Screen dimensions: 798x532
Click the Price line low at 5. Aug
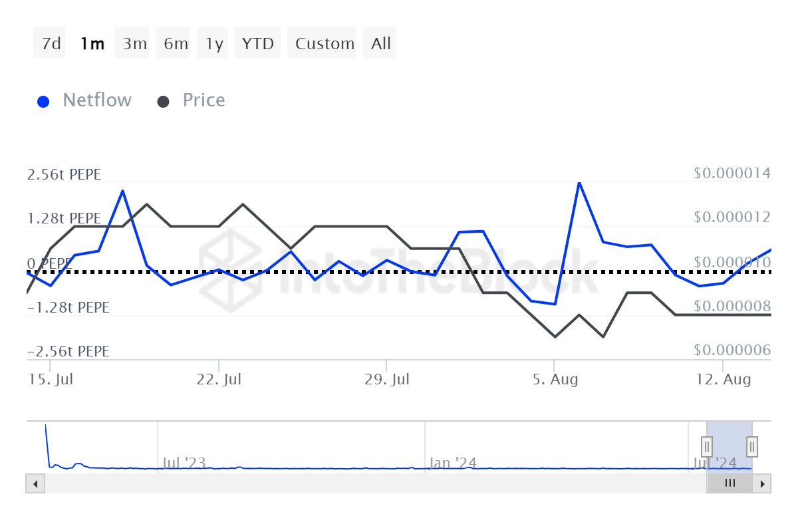(x=555, y=336)
